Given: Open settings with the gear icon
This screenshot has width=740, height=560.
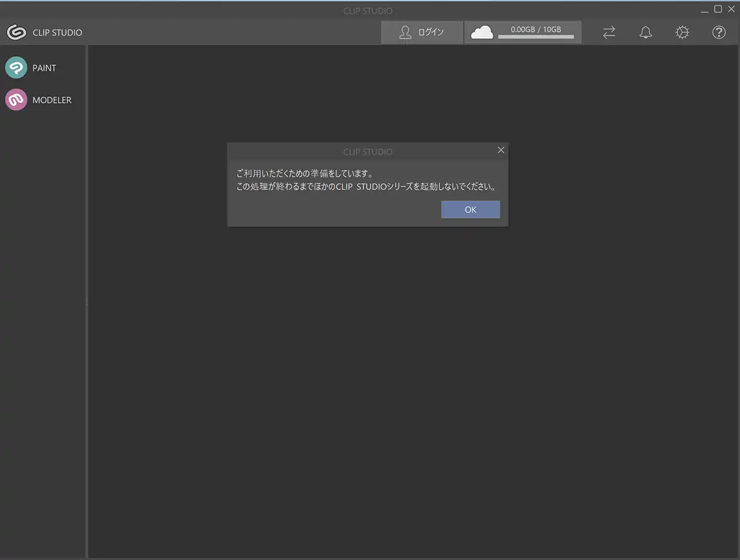Looking at the screenshot, I should click(x=682, y=32).
